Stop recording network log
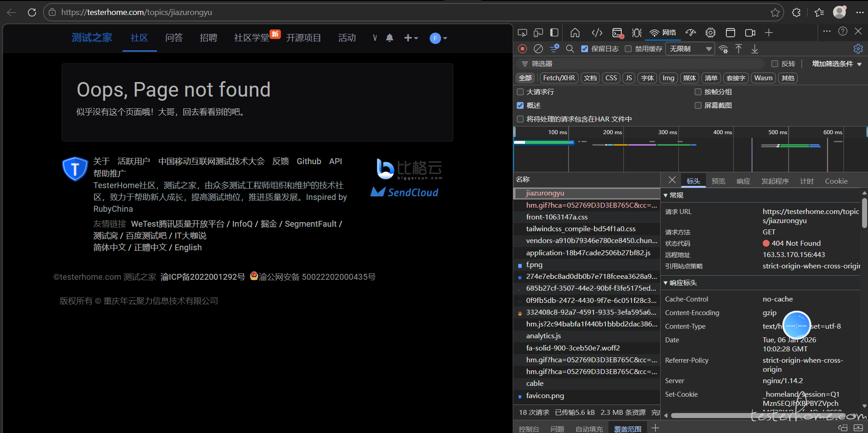868x433 pixels. [522, 49]
